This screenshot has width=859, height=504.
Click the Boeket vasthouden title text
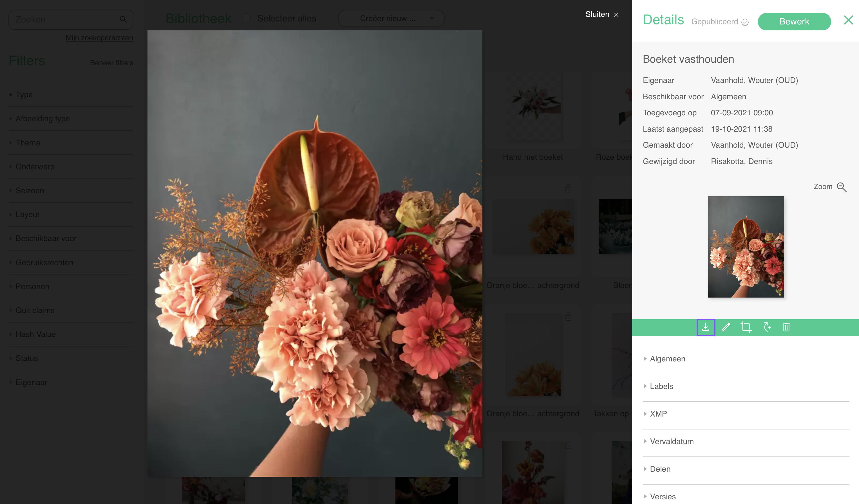pyautogui.click(x=688, y=59)
